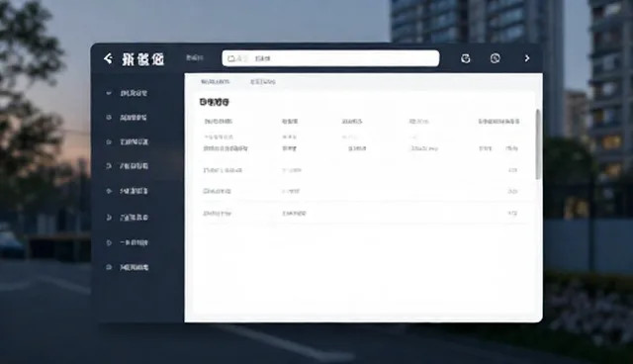The image size is (633, 364).
Task: Click the icon of the third sidebar item
Action: 109,142
